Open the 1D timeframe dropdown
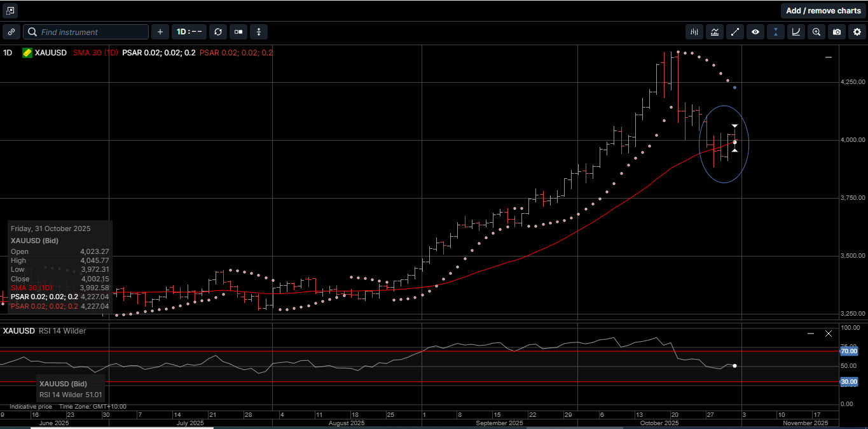 [x=189, y=32]
